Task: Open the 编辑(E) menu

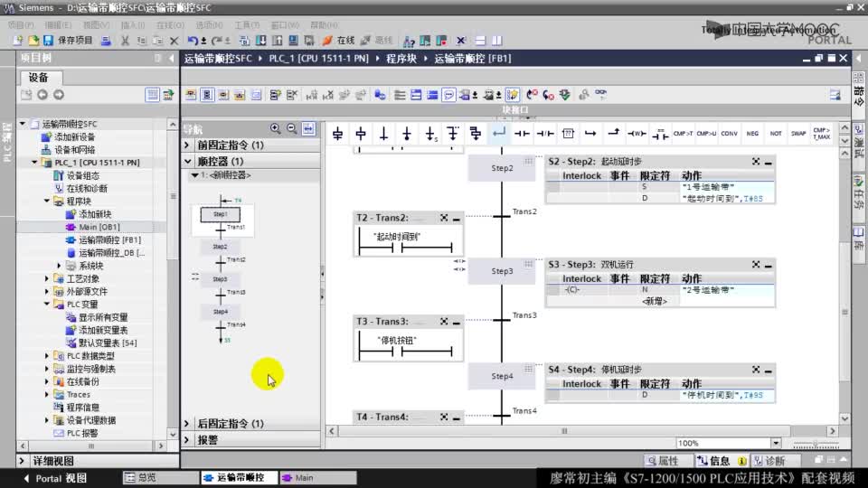Action: coord(58,25)
